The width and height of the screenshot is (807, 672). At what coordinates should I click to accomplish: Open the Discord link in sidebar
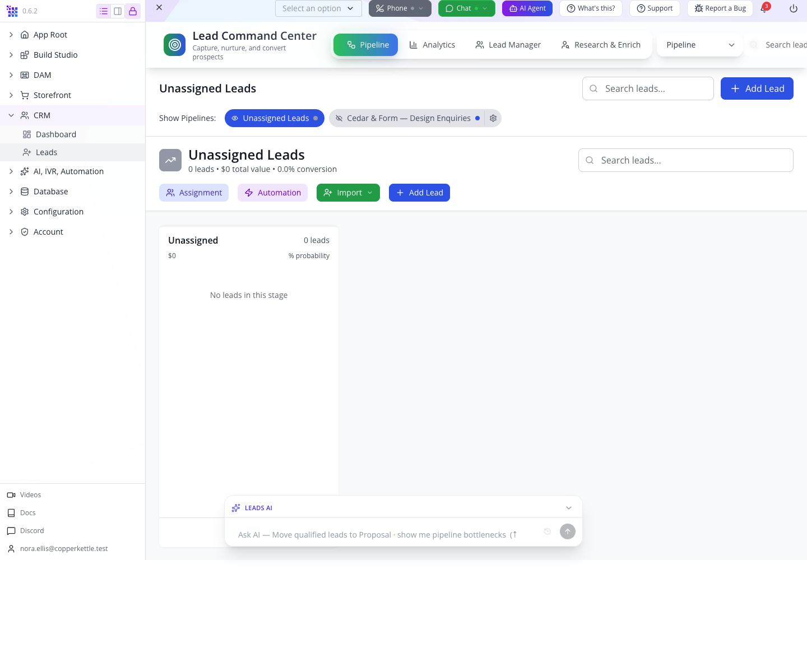[25, 531]
